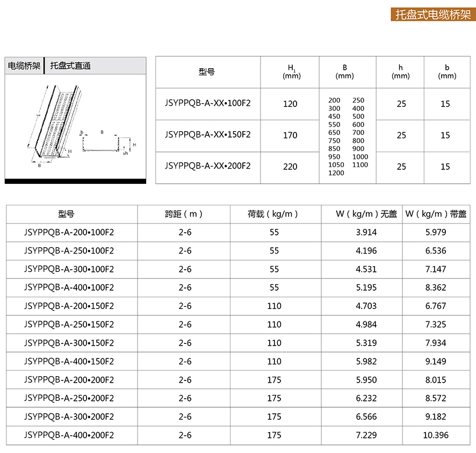Open the perforated cable tray 3D drawing
This screenshot has height=453, width=476.
point(54,124)
